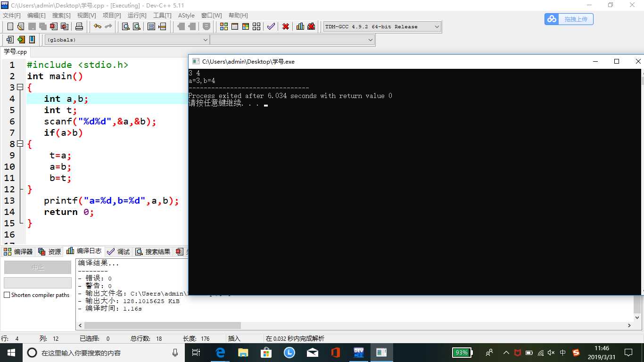
Task: Click the Toggle bookmark toolbar icon
Action: tap(32, 40)
